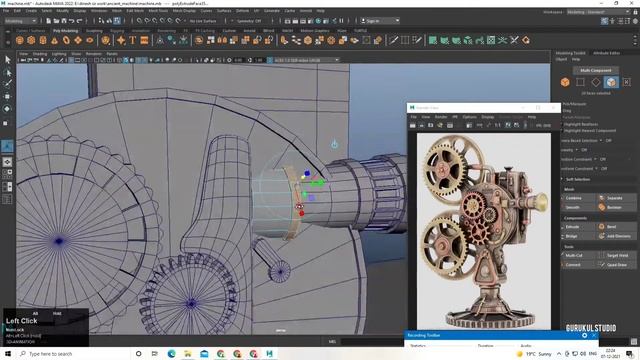Click the Open Scene folder icon

point(56,21)
